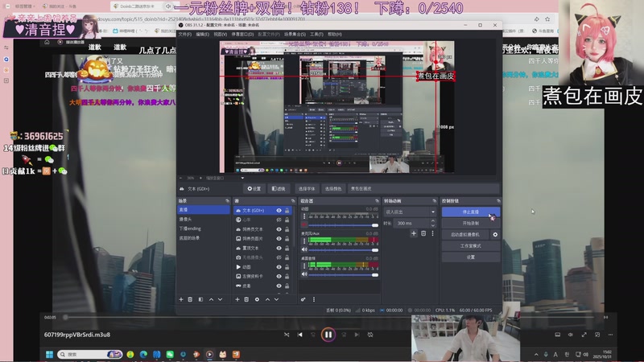This screenshot has width=644, height=362.
Task: Open 停靠窗口(D) menu
Action: (242, 35)
